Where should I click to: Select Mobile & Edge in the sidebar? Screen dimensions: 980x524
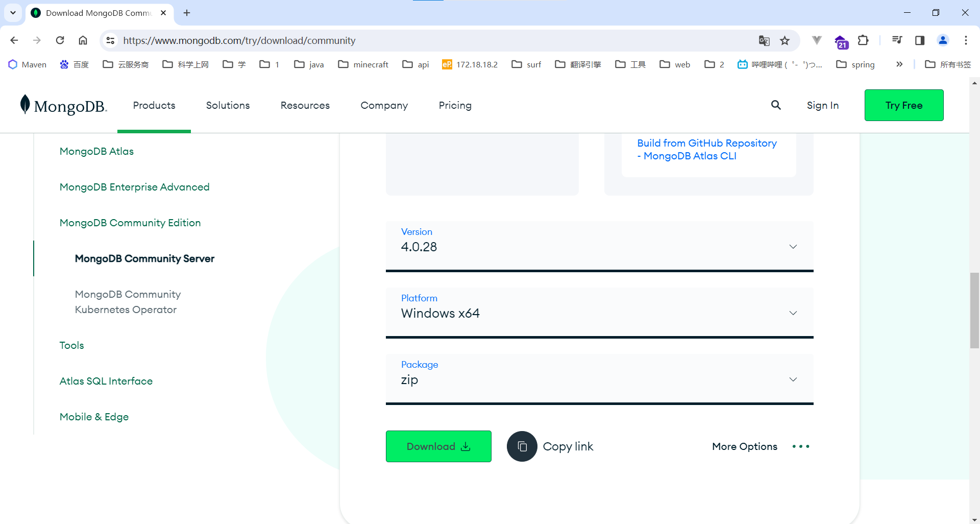94,417
